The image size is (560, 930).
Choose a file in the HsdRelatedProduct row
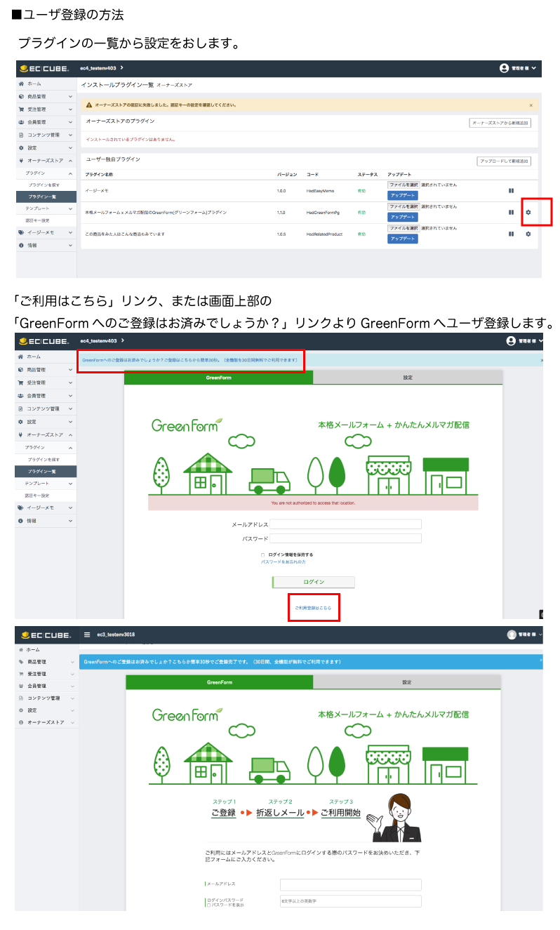(404, 228)
